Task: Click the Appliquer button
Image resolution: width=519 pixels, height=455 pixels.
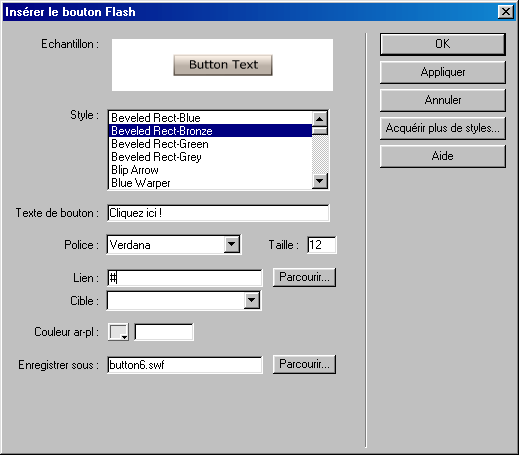Action: tap(443, 72)
